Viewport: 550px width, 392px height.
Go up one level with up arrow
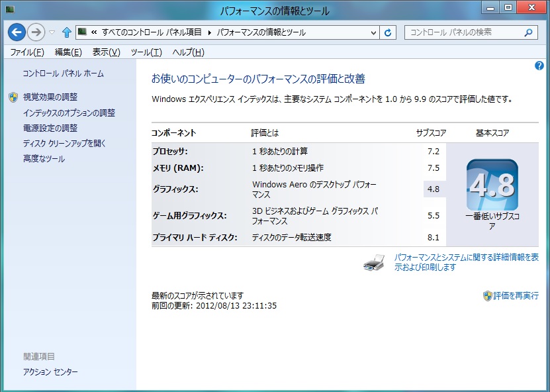[66, 32]
